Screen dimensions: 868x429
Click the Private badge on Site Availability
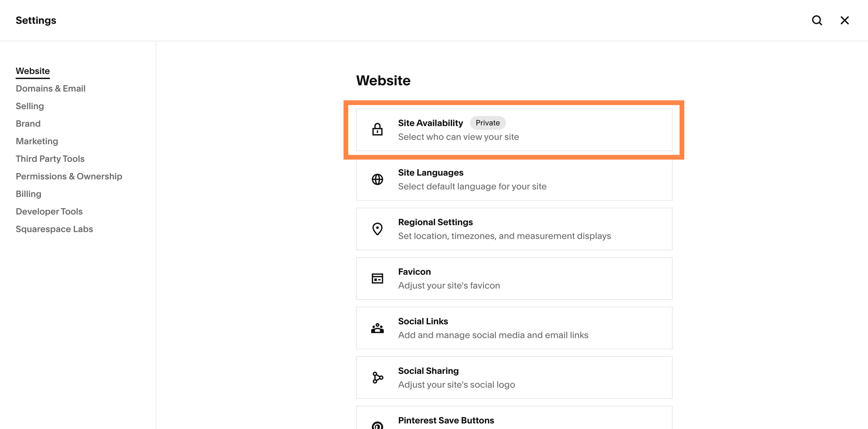[x=488, y=123]
